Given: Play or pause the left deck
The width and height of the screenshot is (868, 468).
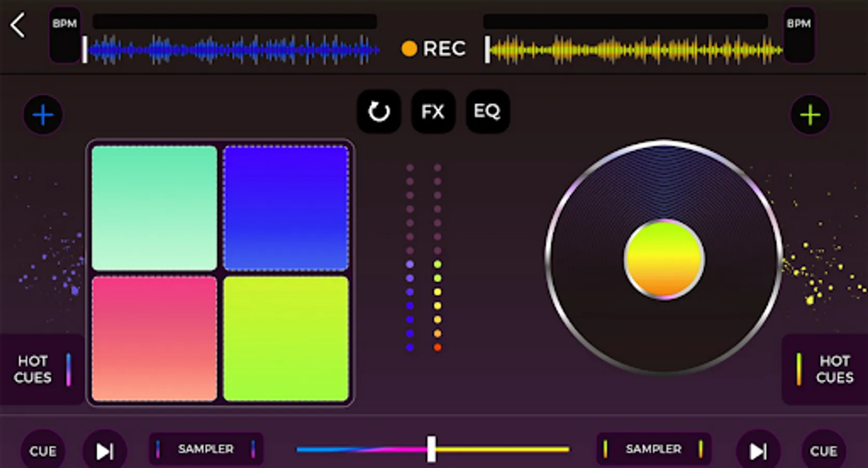Looking at the screenshot, I should pos(104,451).
